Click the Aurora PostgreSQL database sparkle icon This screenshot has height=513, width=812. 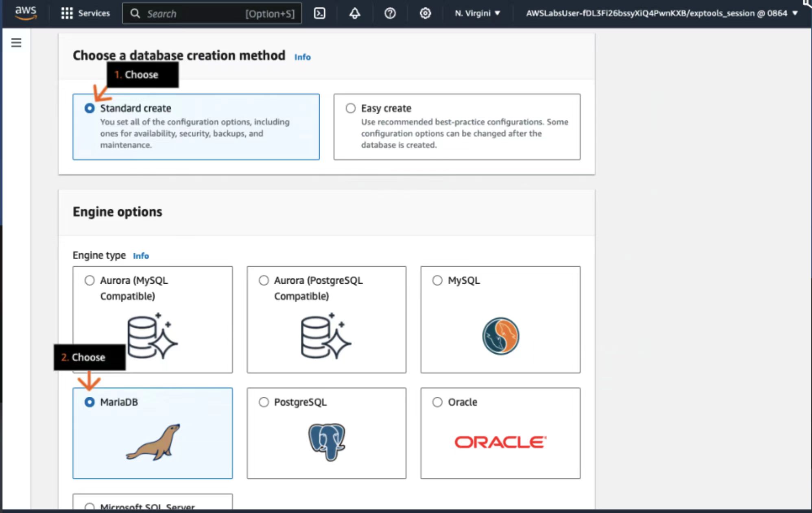pyautogui.click(x=326, y=336)
